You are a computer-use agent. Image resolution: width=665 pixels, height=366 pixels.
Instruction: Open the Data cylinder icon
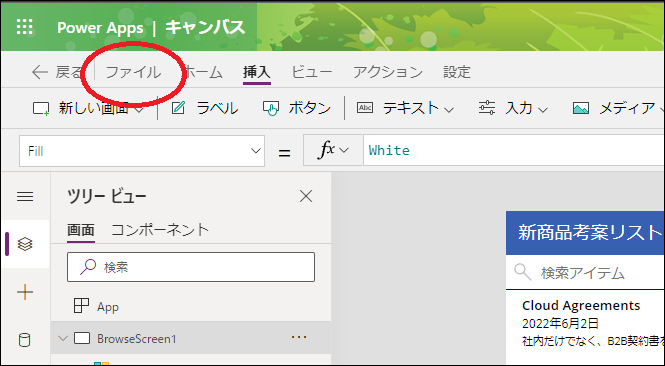pos(25,340)
